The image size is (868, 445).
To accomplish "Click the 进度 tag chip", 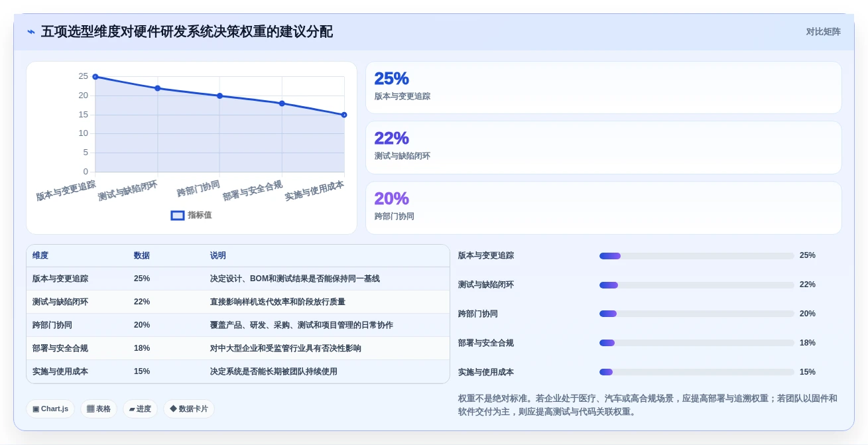I will click(x=140, y=409).
